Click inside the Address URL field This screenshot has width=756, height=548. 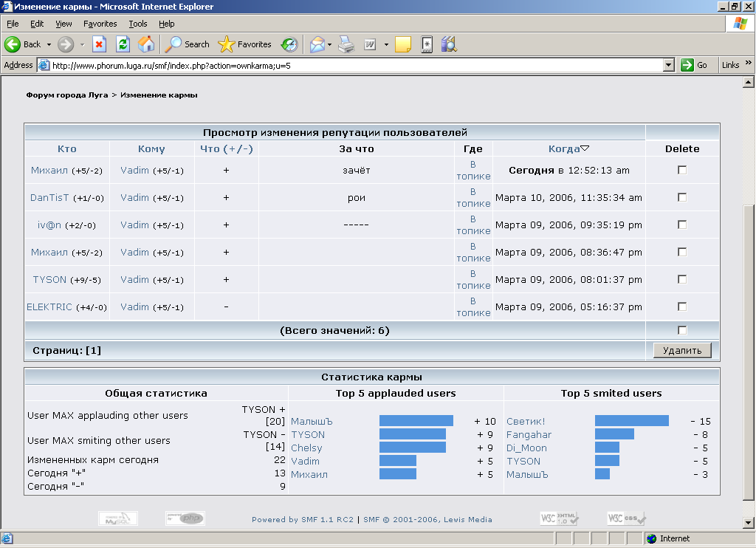click(x=354, y=65)
